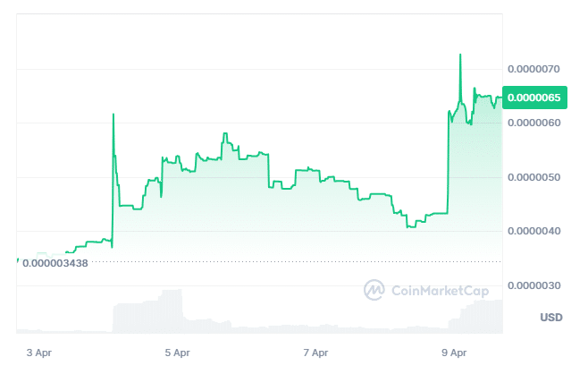Viewport: 588px width, 374px height.
Task: Select the 0.0000050 y-axis price label
Action: click(533, 177)
